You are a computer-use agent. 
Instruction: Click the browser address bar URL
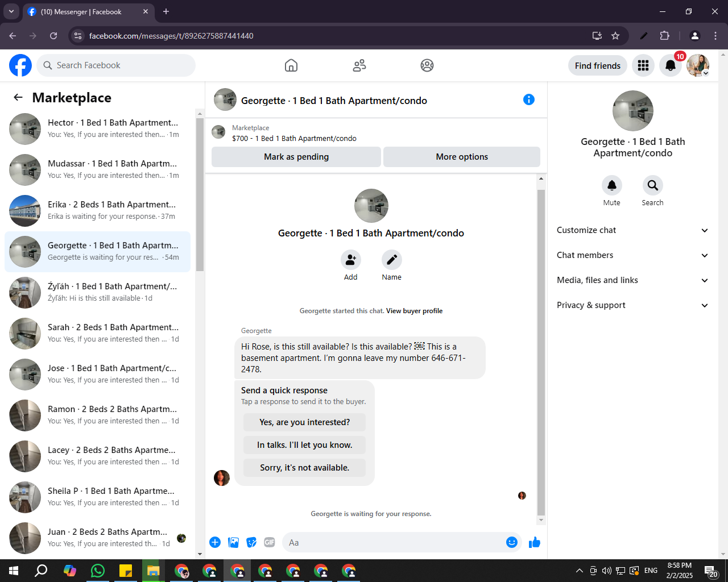171,36
